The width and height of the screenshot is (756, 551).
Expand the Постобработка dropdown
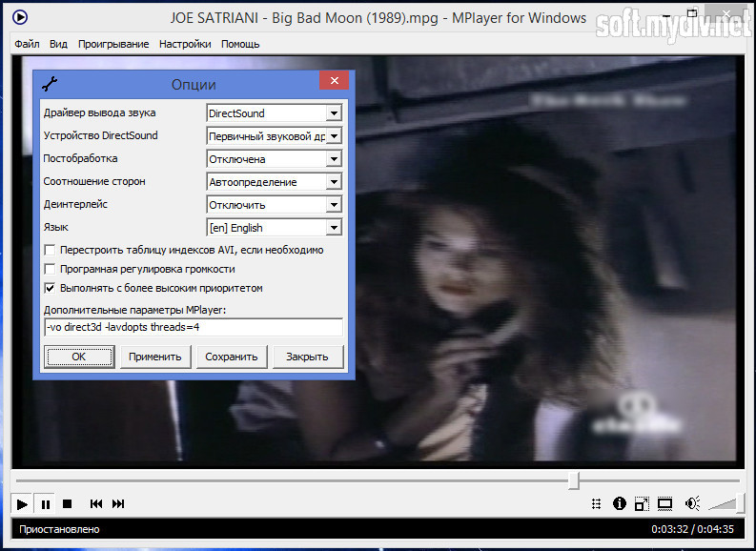point(334,159)
